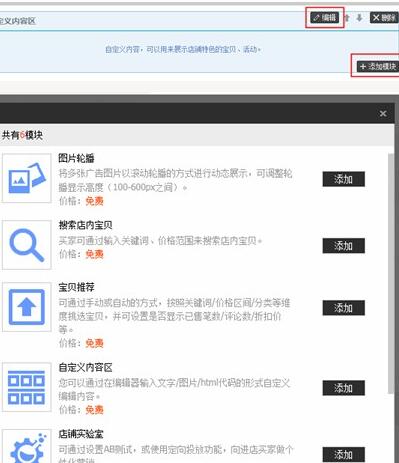399x463 pixels.
Task: Add the 图片轮播 module
Action: tap(343, 179)
